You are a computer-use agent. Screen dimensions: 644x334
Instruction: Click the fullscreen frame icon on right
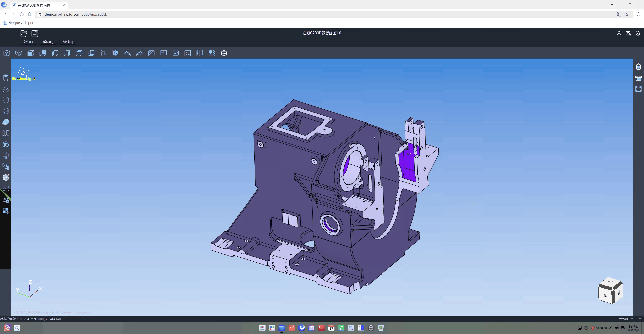[x=638, y=89]
